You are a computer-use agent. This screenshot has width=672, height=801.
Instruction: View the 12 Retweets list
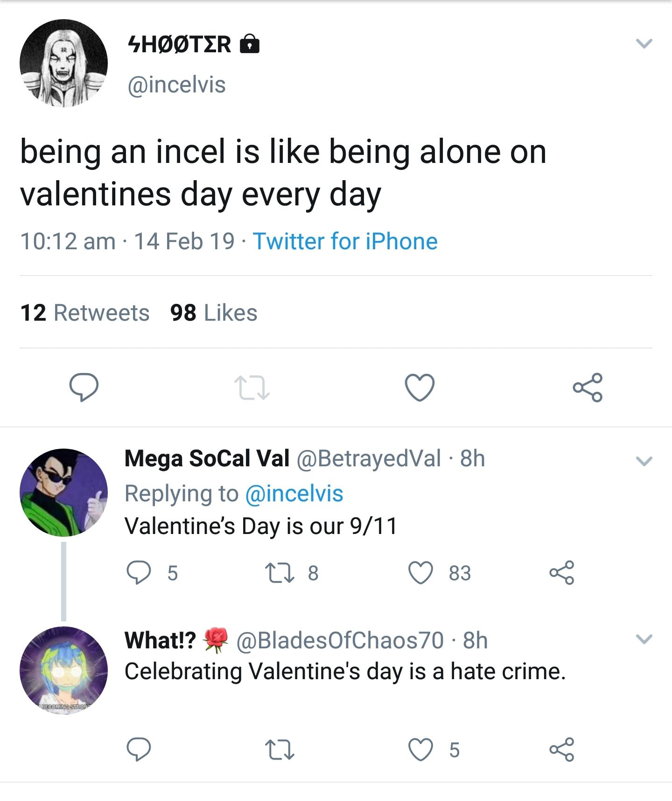pyautogui.click(x=85, y=313)
